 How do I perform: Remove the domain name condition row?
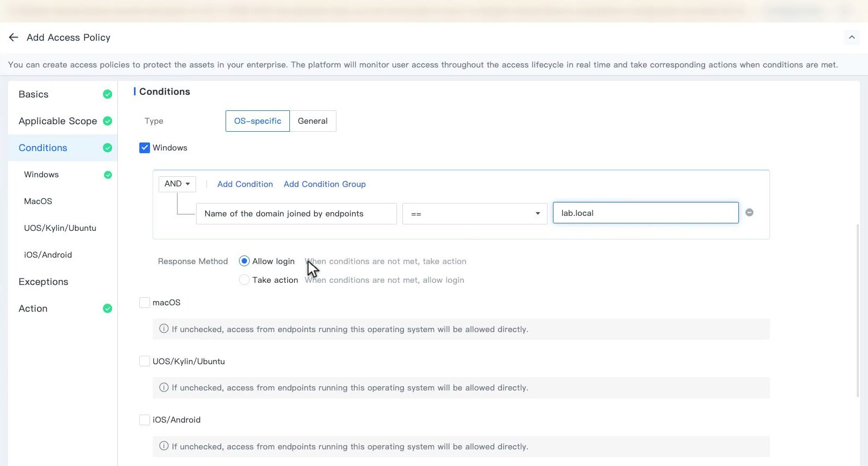point(750,213)
